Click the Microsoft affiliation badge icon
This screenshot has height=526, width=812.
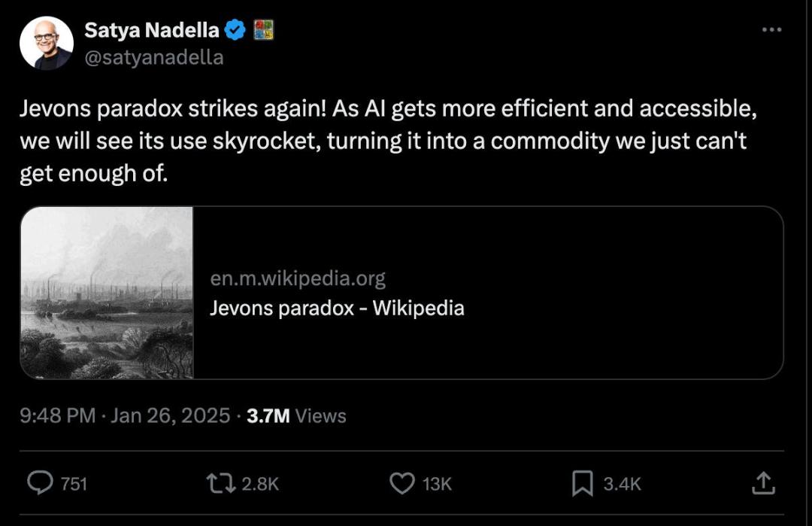tap(263, 30)
